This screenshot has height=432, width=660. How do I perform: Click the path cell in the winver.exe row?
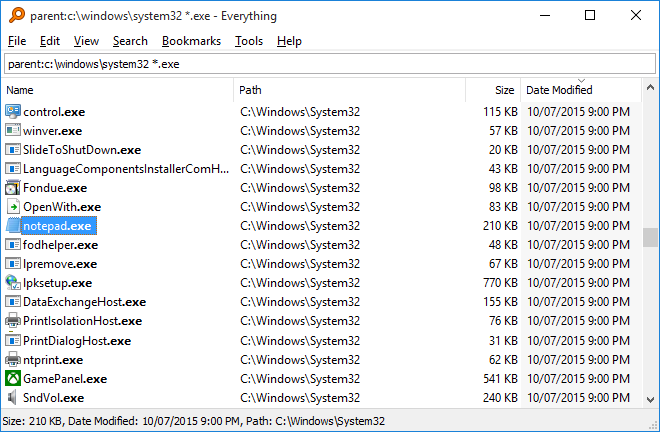coord(300,131)
